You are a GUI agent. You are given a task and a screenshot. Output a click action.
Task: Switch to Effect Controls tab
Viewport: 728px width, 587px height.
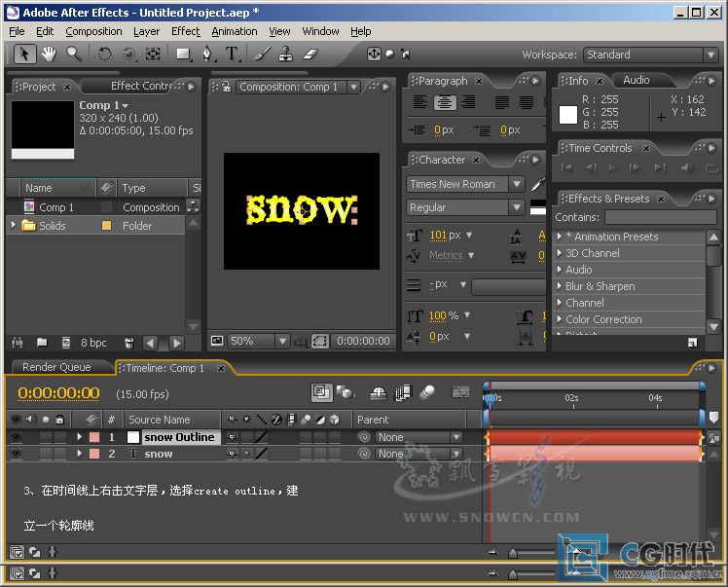141,86
